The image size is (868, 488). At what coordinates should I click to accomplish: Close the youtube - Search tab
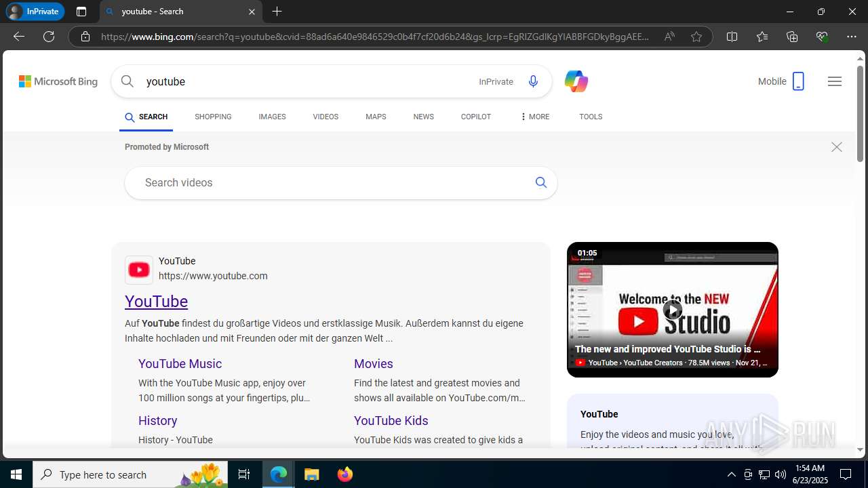click(x=252, y=12)
